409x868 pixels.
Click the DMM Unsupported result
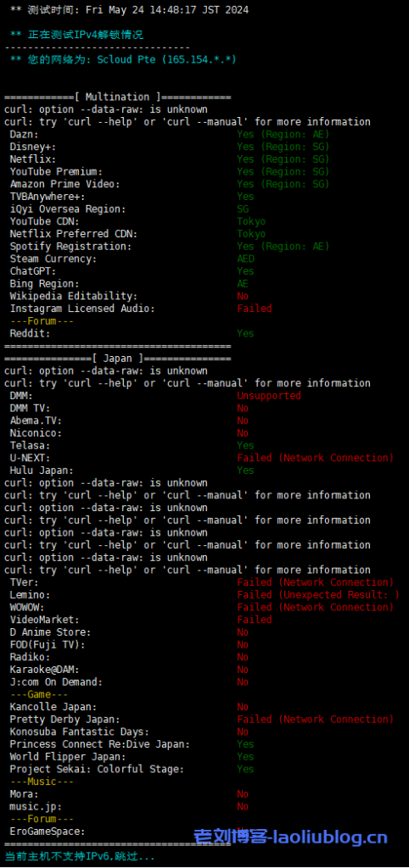coord(269,396)
